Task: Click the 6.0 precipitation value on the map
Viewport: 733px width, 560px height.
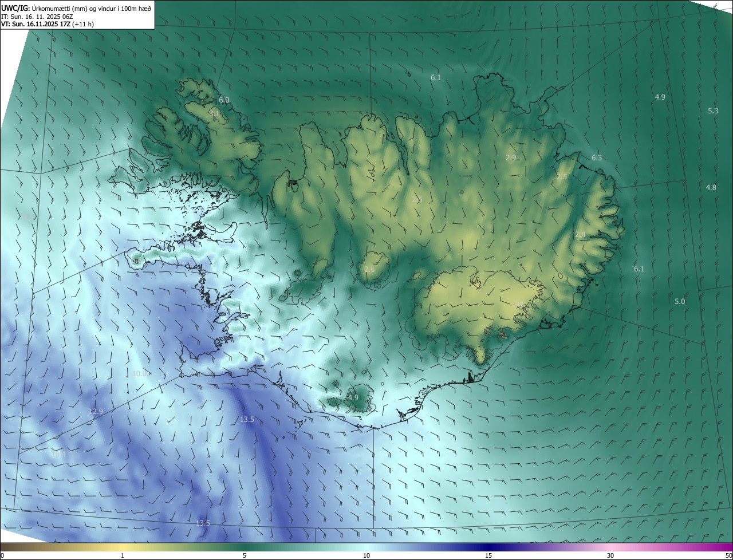Action: click(224, 100)
